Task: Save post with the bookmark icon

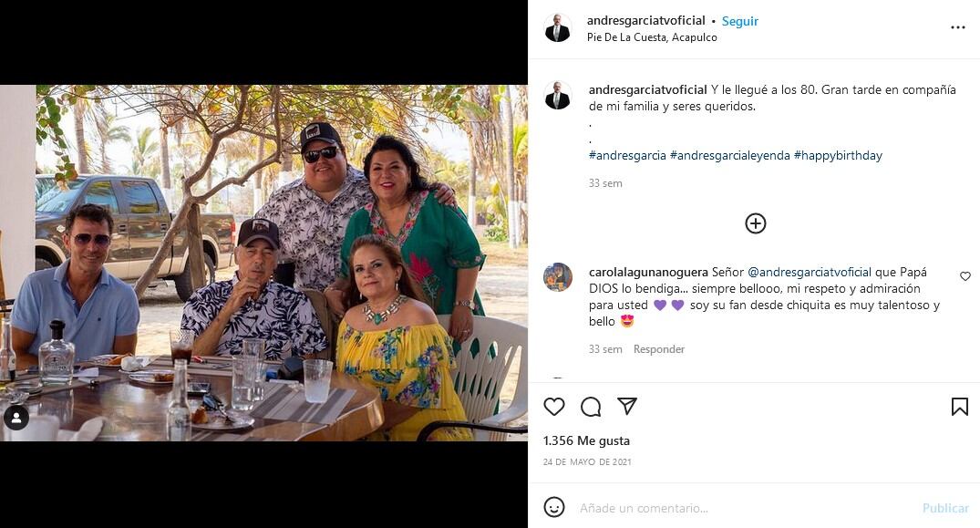Action: click(x=959, y=407)
